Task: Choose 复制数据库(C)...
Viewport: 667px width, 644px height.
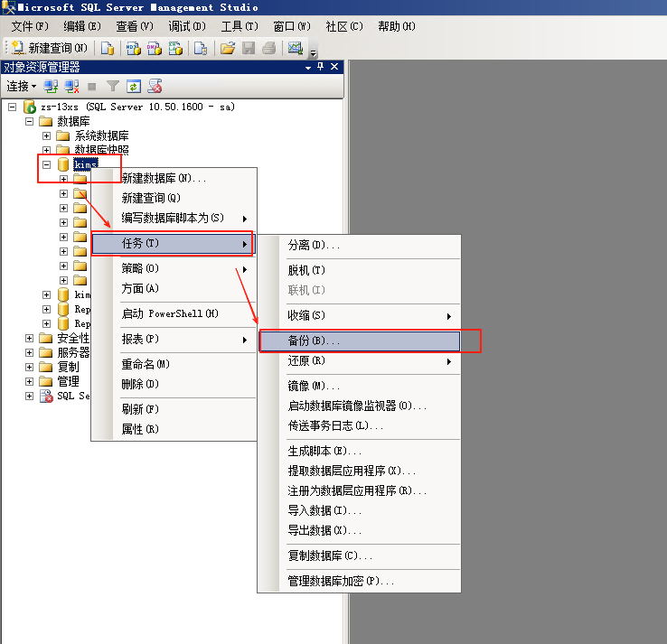Action: (360, 556)
